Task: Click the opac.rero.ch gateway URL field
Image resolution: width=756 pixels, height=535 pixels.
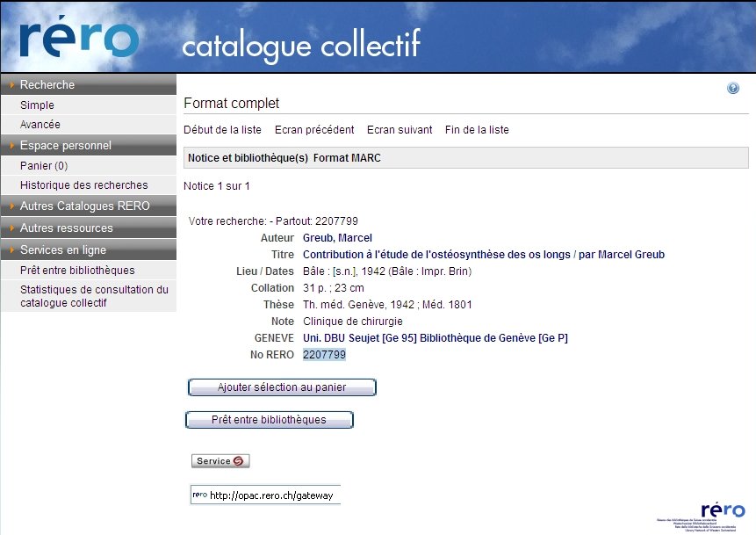Action: coord(272,495)
